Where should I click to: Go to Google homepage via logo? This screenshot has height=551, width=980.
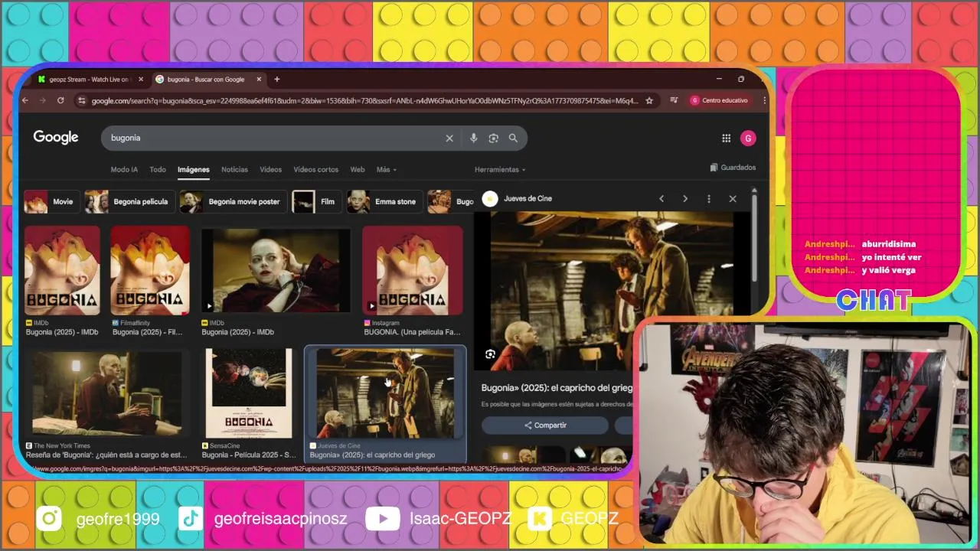coord(56,137)
